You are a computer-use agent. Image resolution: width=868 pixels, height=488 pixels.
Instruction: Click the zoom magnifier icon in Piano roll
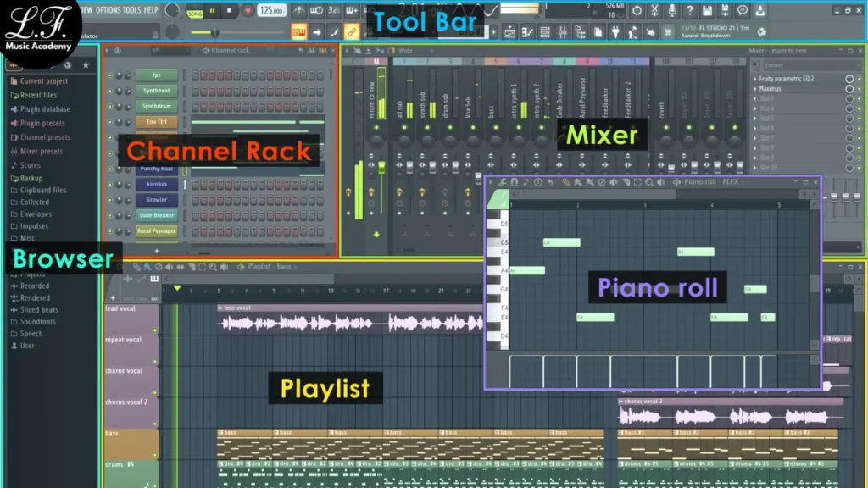pos(649,182)
